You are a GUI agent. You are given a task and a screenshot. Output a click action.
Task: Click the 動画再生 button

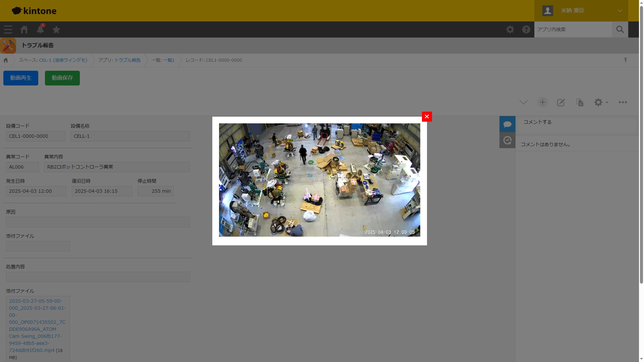coord(21,78)
